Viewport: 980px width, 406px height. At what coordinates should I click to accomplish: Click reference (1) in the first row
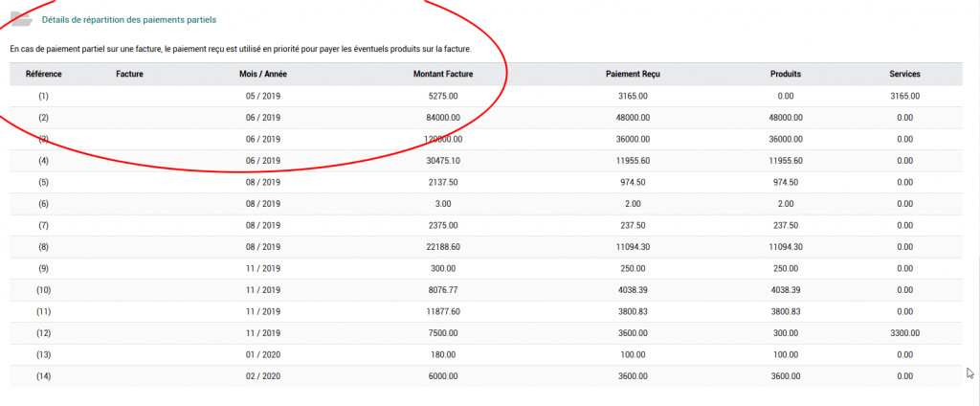[x=43, y=96]
